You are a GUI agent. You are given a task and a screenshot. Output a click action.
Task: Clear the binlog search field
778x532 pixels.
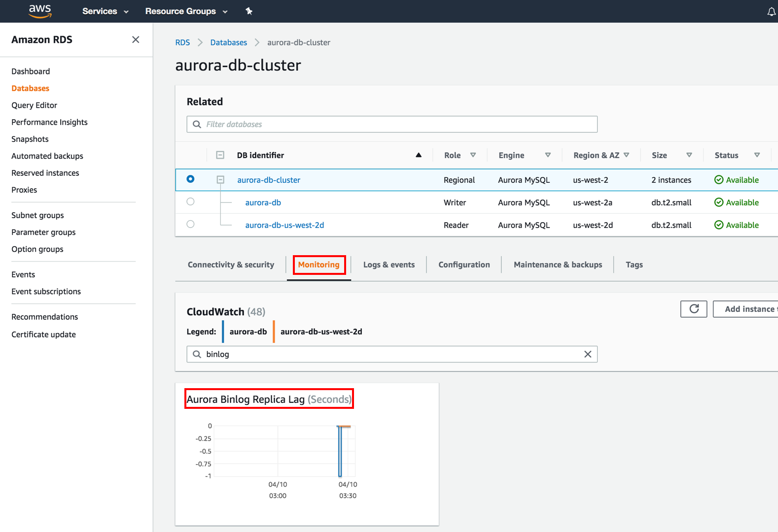click(x=588, y=354)
